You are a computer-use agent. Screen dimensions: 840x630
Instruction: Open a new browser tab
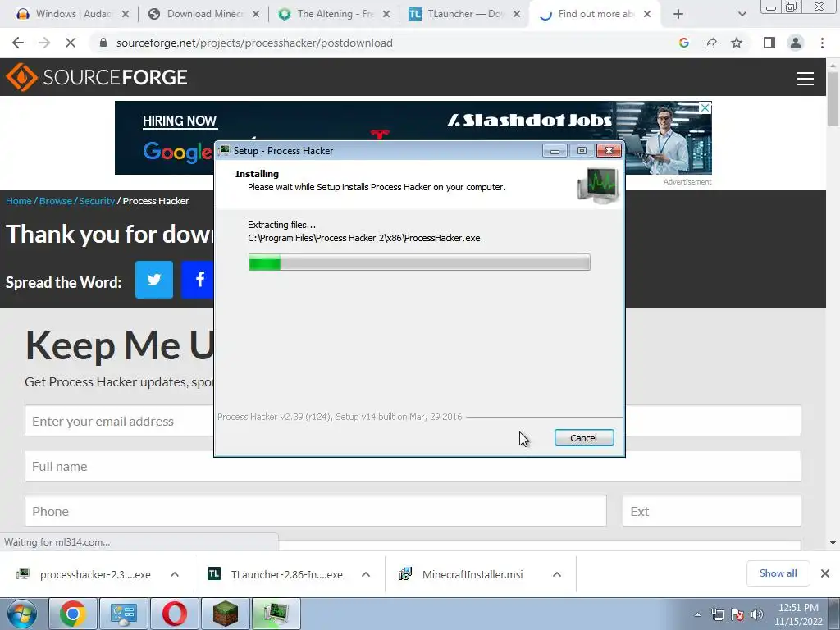pyautogui.click(x=678, y=14)
